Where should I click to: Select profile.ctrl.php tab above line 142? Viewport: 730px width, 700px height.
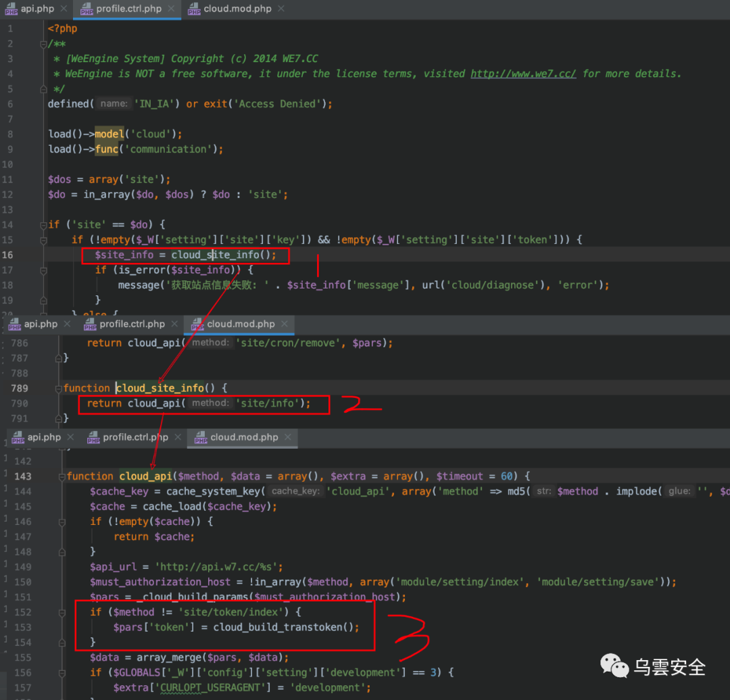135,438
